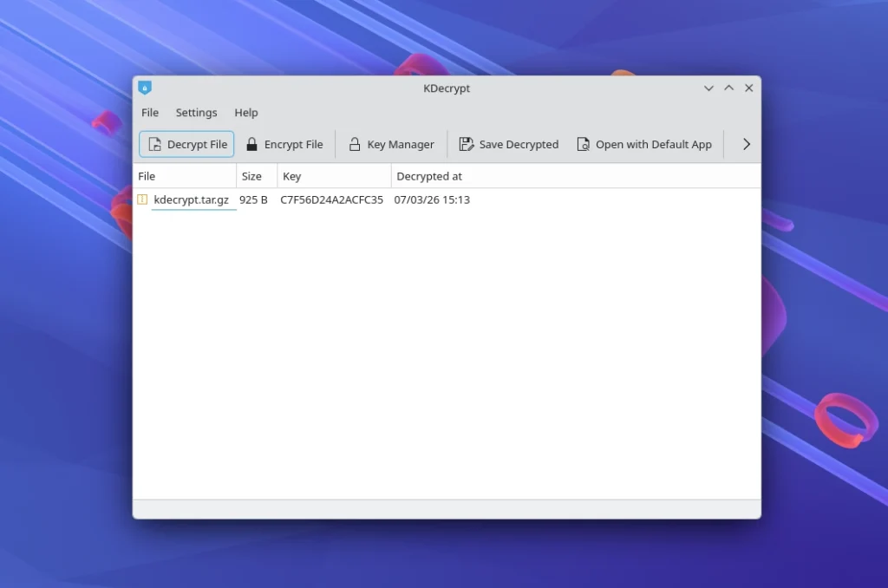Click the Save Decrypted floppy icon

467,145
